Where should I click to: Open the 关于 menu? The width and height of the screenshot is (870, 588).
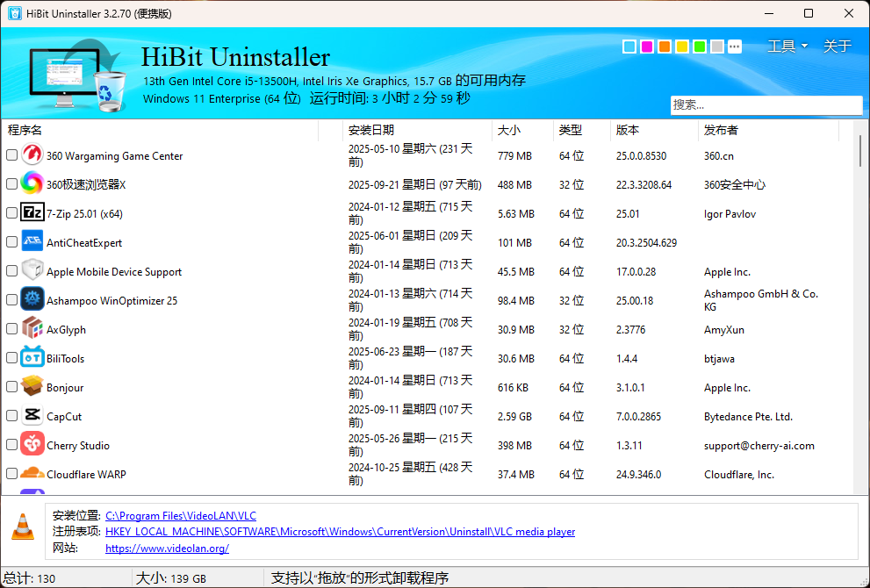point(835,46)
